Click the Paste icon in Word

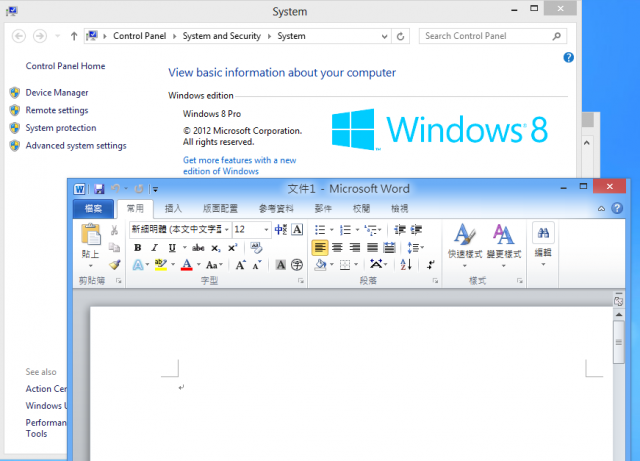[x=91, y=235]
